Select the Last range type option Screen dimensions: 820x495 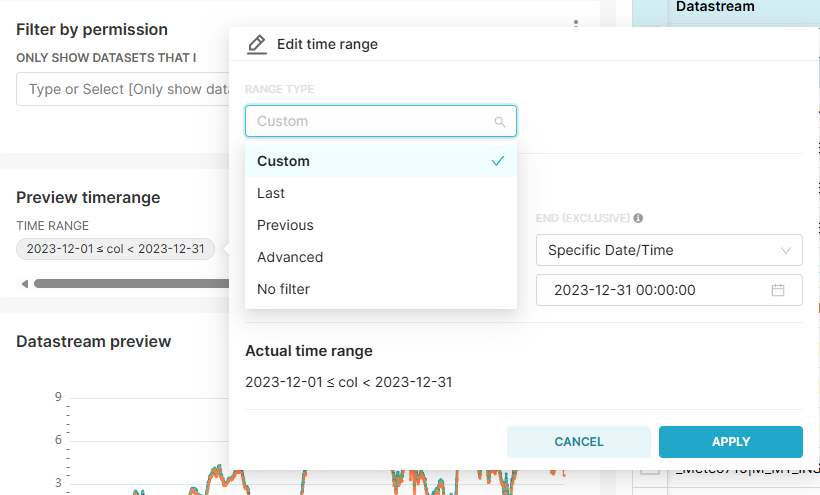click(271, 193)
